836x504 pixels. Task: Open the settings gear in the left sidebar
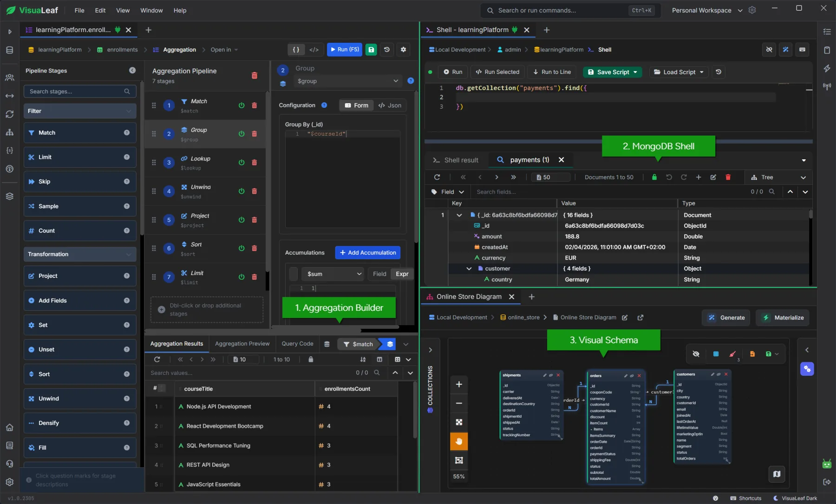pyautogui.click(x=9, y=482)
